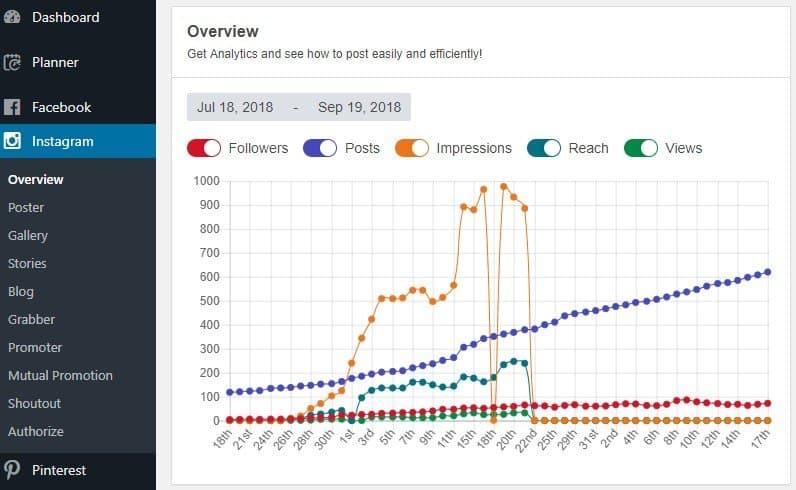Viewport: 796px width, 490px height.
Task: Select the Grabber menu entry
Action: pos(31,319)
